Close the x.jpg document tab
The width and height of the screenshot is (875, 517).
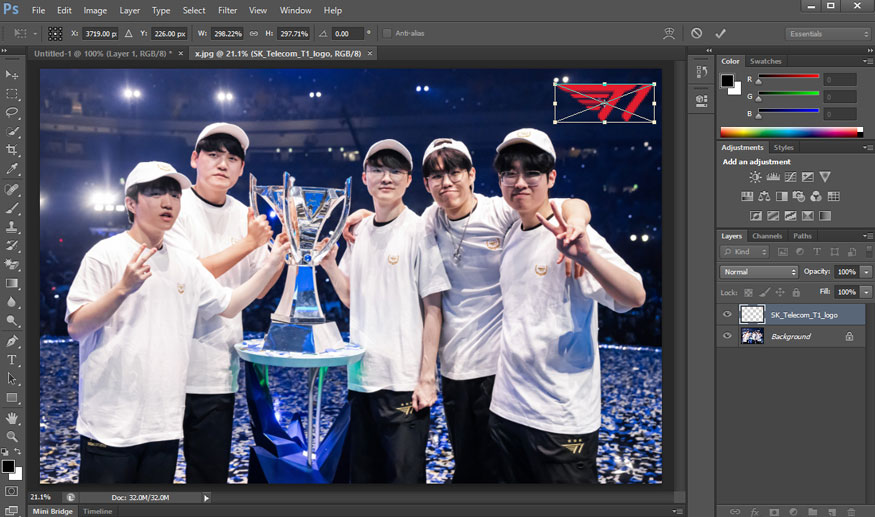pyautogui.click(x=369, y=54)
